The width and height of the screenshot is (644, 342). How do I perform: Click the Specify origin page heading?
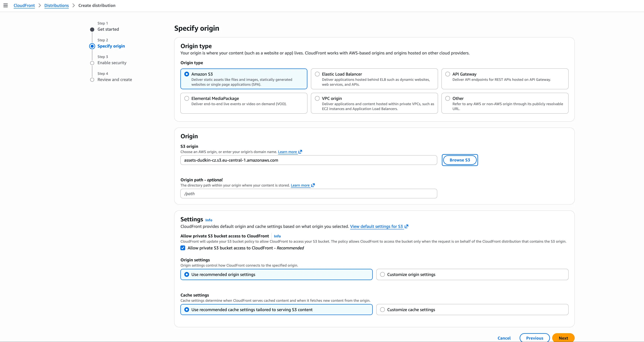pos(196,28)
